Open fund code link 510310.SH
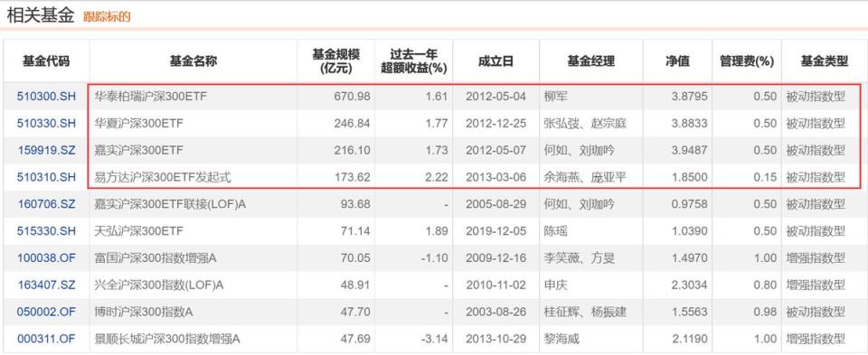This screenshot has width=868, height=355. tap(46, 177)
